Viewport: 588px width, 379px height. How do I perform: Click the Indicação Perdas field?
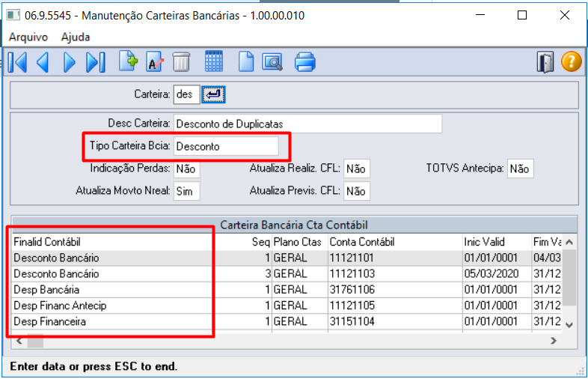point(186,169)
